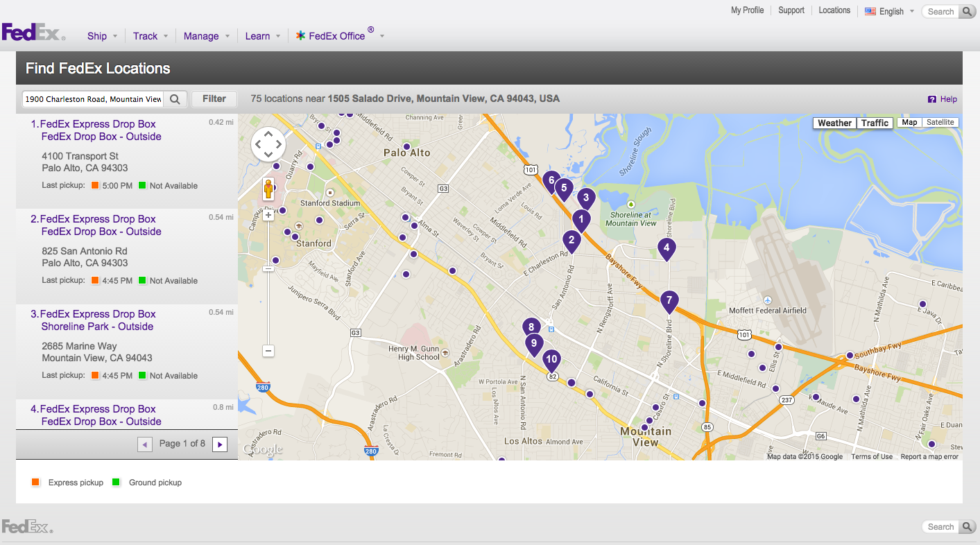Open the Help link
The width and height of the screenshot is (980, 545).
949,99
